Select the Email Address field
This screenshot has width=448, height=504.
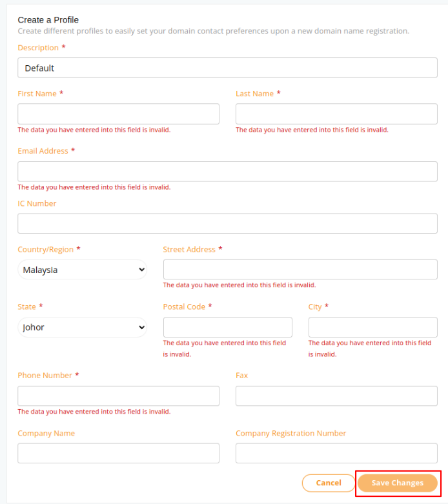pos(227,172)
